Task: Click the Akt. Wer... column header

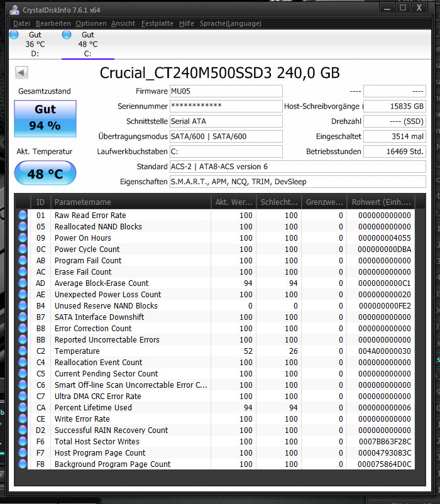Action: (x=234, y=202)
